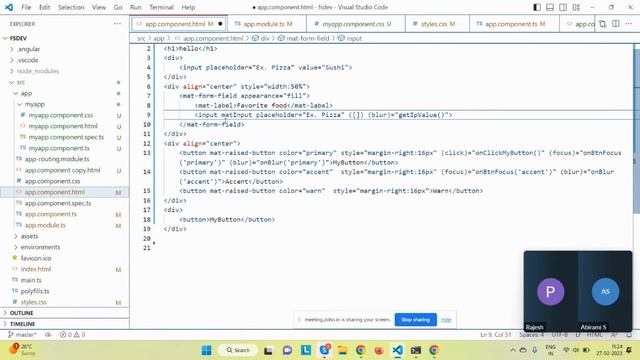Open changes compare icon in editor toolbar
Viewport: 640px width, 360px height.
tap(602, 24)
